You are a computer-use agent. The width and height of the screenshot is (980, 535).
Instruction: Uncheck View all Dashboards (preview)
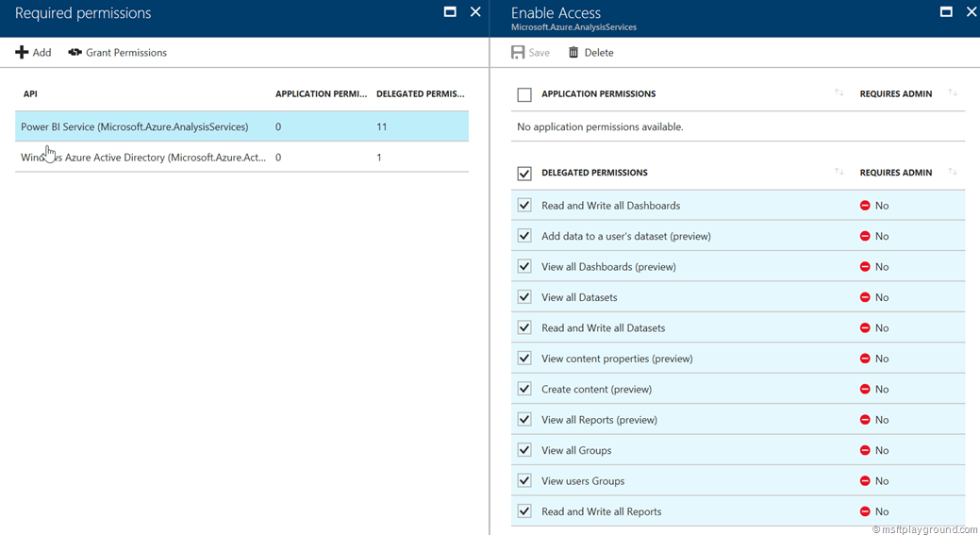(x=524, y=267)
